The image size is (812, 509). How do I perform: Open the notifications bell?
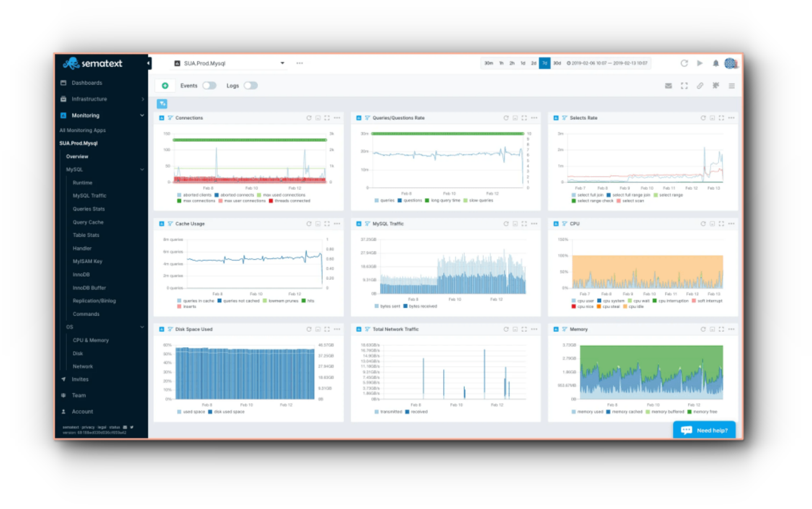[x=715, y=63]
